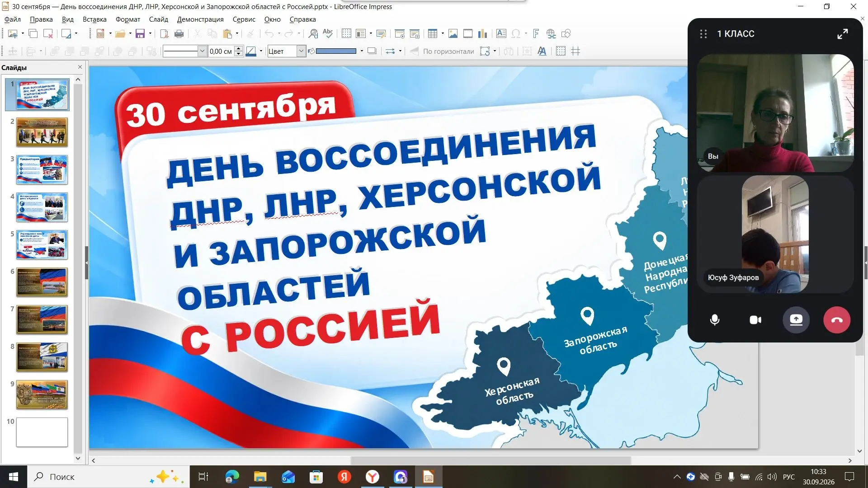This screenshot has height=488, width=868.
Task: Open the Сервис menu
Action: click(244, 19)
